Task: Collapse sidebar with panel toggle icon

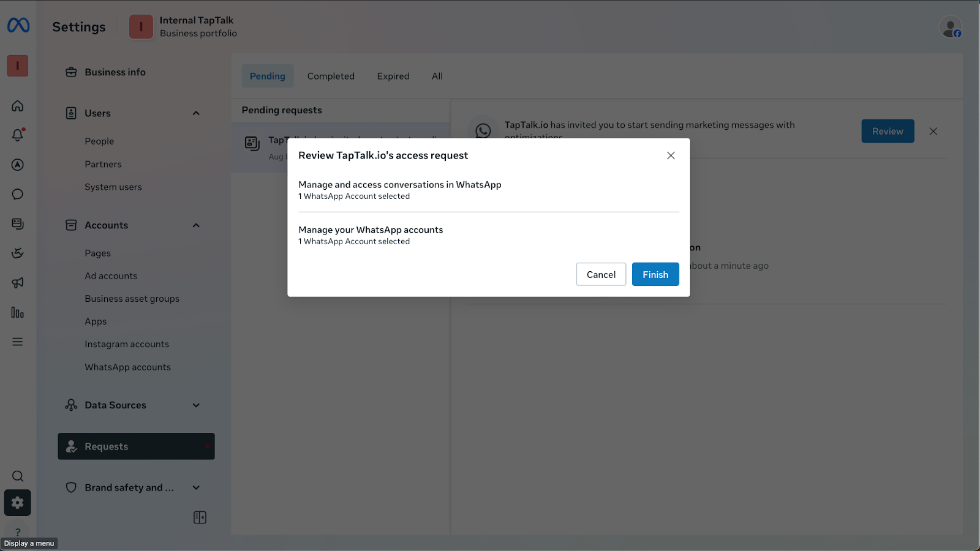Action: [x=200, y=517]
